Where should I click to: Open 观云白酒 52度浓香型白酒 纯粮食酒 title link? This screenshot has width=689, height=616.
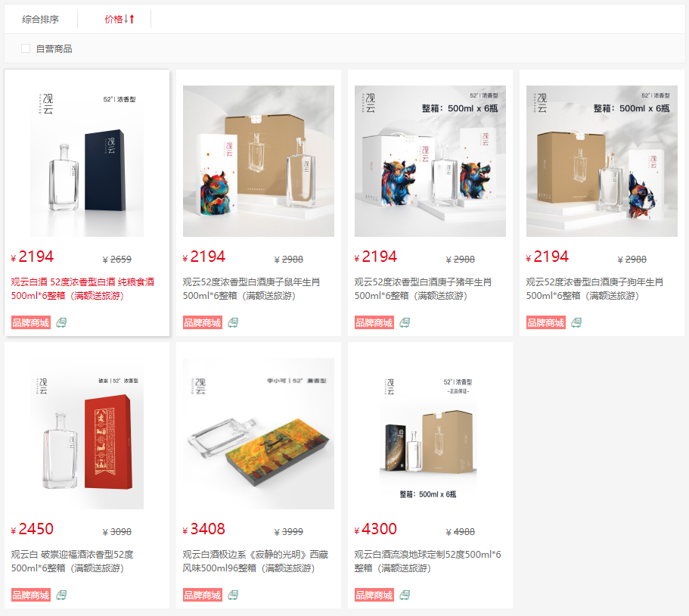82,288
